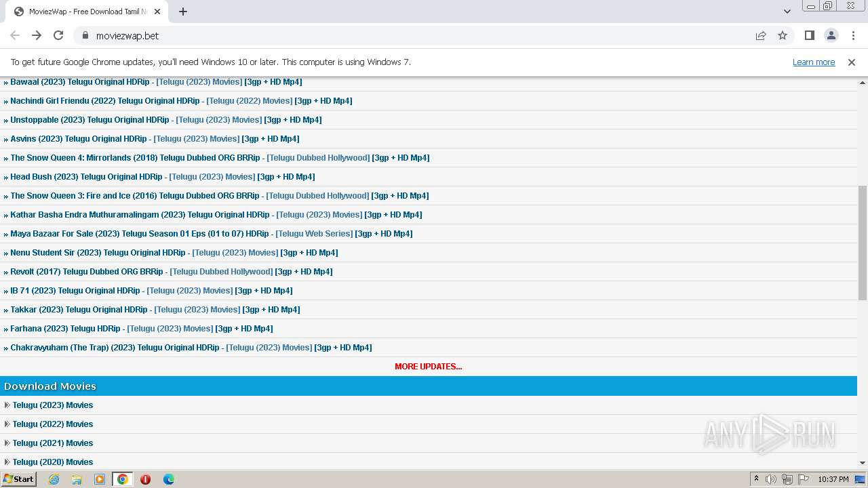The image size is (868, 488).
Task: Open Nenu Student Sir (2023) Telugu HDRip
Action: click(x=98, y=252)
